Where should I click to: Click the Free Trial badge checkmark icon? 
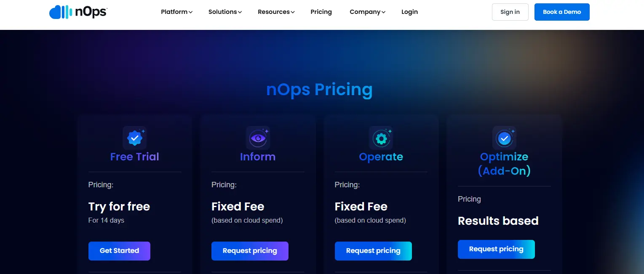[x=135, y=138]
